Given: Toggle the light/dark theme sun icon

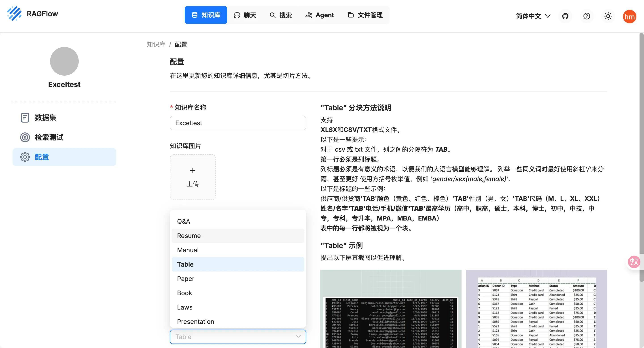Looking at the screenshot, I should click(608, 16).
